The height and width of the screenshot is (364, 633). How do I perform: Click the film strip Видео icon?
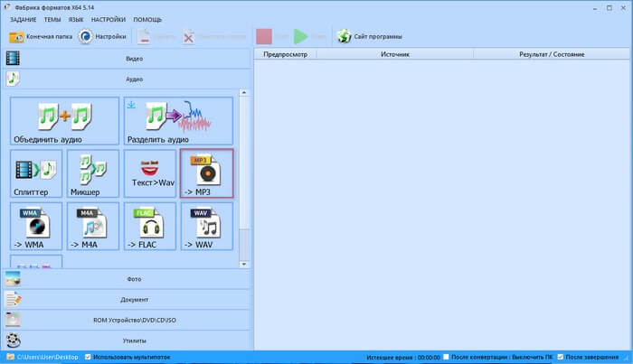click(x=13, y=59)
